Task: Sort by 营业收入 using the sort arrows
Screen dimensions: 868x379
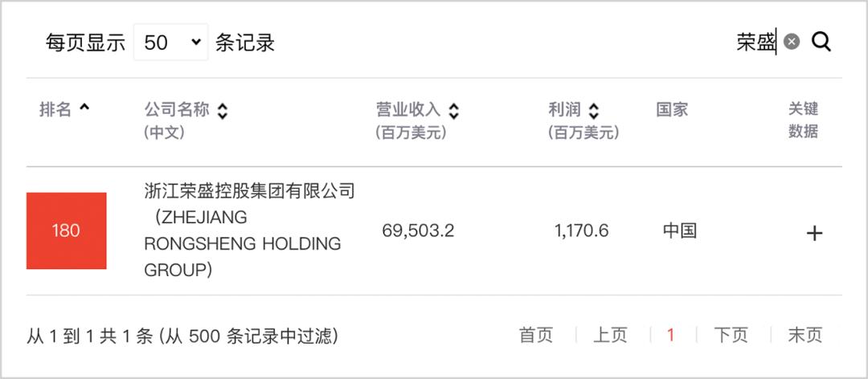Action: [453, 111]
